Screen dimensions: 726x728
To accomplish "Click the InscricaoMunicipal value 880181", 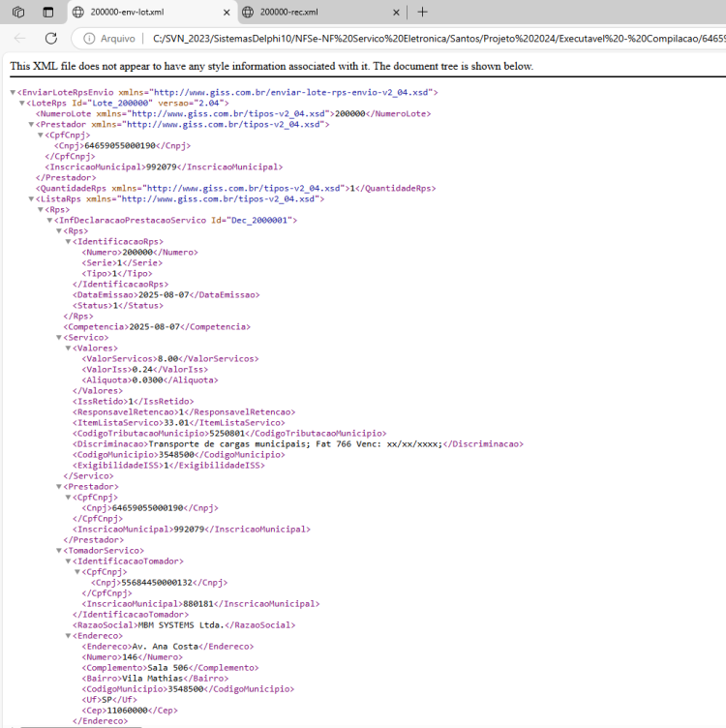I will point(198,604).
